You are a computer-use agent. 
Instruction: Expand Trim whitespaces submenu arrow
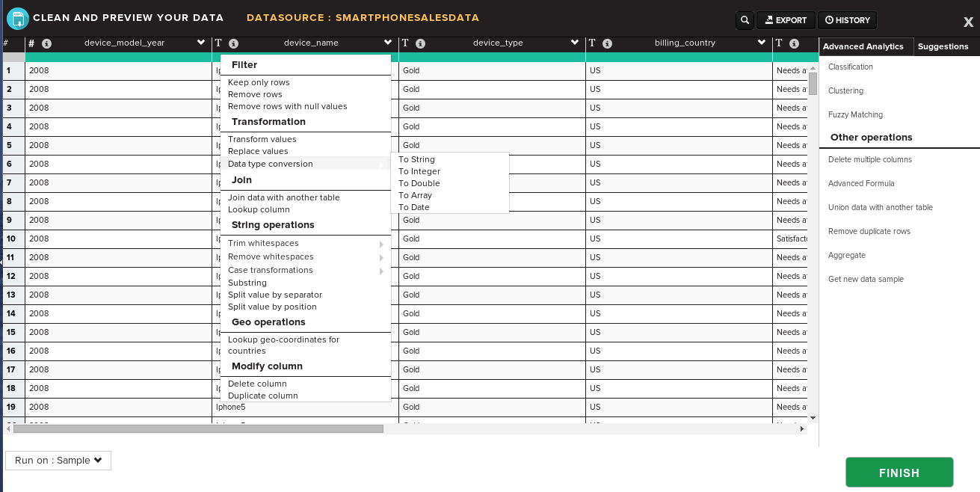381,245
